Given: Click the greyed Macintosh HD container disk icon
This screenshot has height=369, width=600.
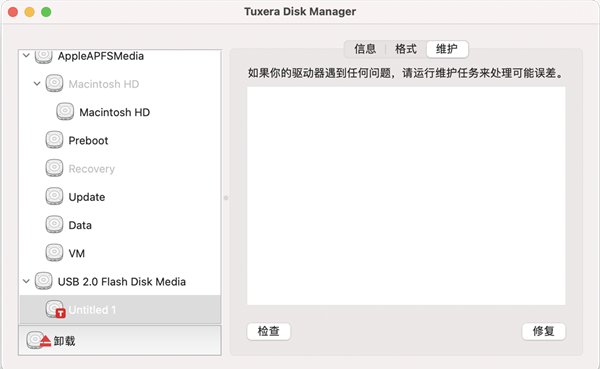Looking at the screenshot, I should [x=54, y=83].
